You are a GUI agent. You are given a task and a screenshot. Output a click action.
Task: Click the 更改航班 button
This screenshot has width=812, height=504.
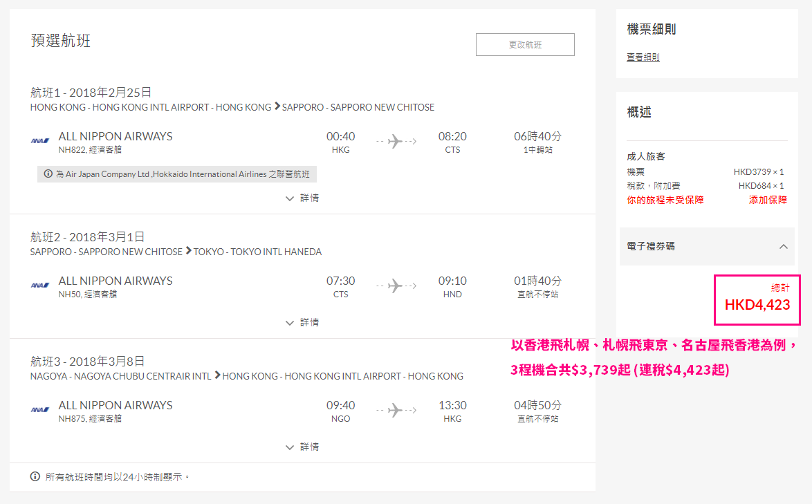[x=524, y=44]
